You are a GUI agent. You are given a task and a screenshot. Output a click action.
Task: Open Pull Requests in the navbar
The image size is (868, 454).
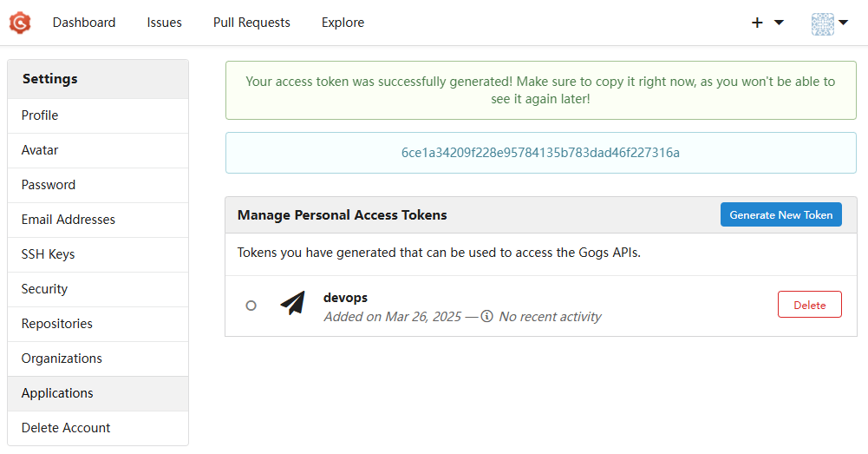click(x=251, y=23)
